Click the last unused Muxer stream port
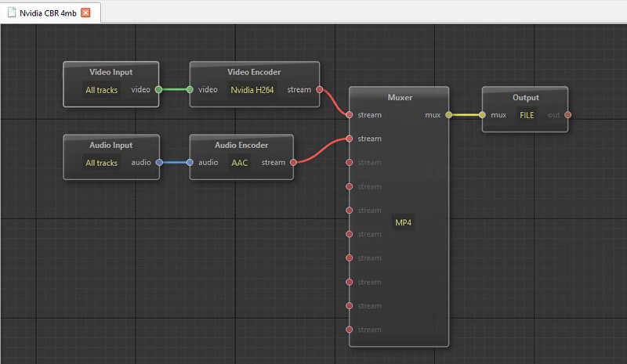This screenshot has height=364, width=627. [350, 330]
